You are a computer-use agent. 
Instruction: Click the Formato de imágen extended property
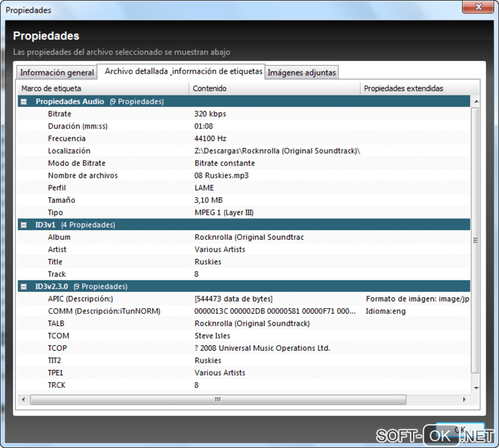[417, 299]
